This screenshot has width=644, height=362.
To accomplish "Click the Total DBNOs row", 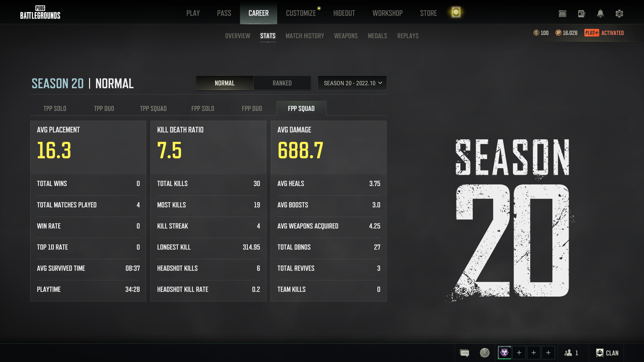I will [x=329, y=247].
